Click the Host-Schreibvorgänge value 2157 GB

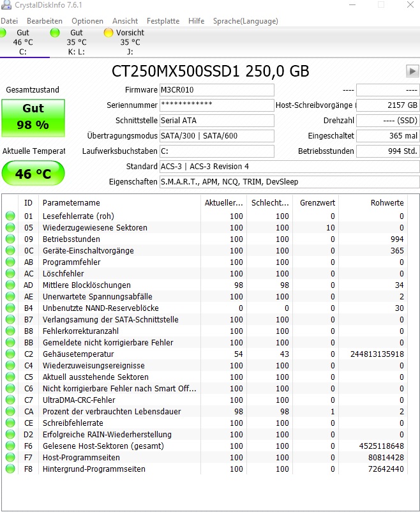point(387,105)
